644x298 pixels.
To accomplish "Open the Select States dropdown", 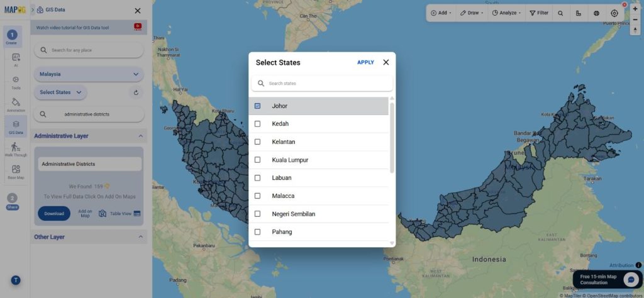I will point(60,92).
